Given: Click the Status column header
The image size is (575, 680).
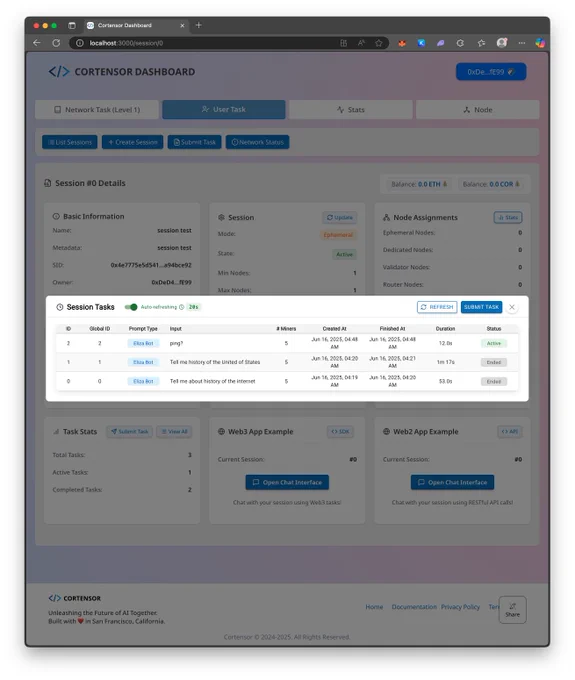Looking at the screenshot, I should (493, 329).
